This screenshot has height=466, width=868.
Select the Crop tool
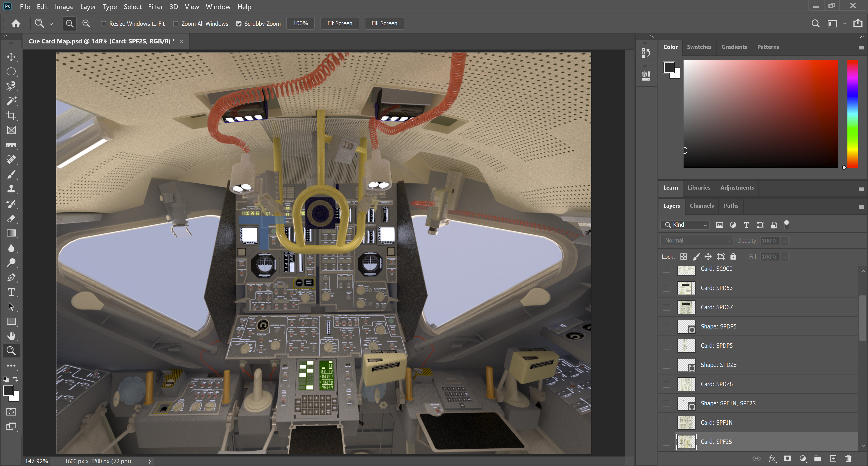[x=11, y=116]
